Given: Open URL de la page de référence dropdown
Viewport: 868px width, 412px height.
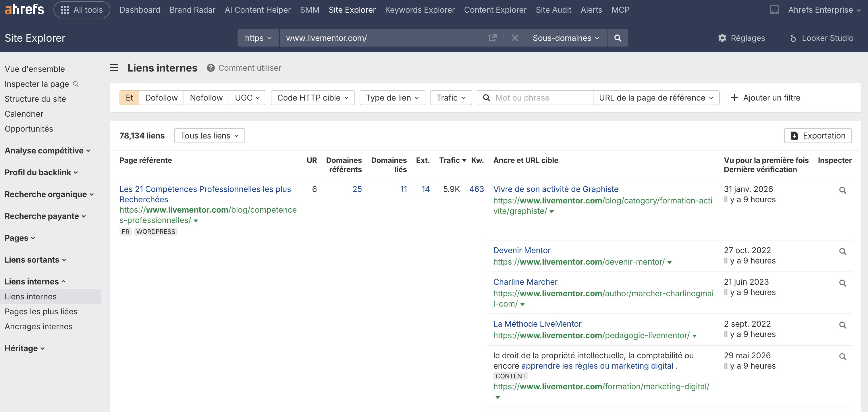Looking at the screenshot, I should 656,98.
